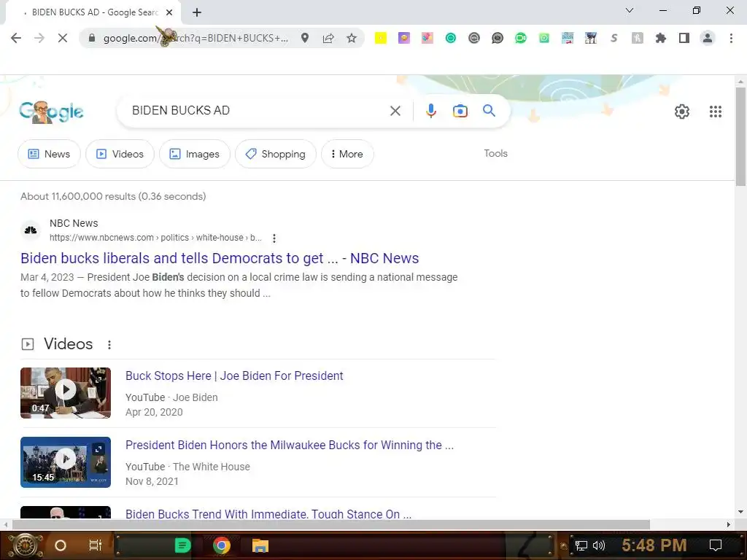This screenshot has height=560, width=747.
Task: Click the vertical scrollbar thumb
Action: pos(741,136)
